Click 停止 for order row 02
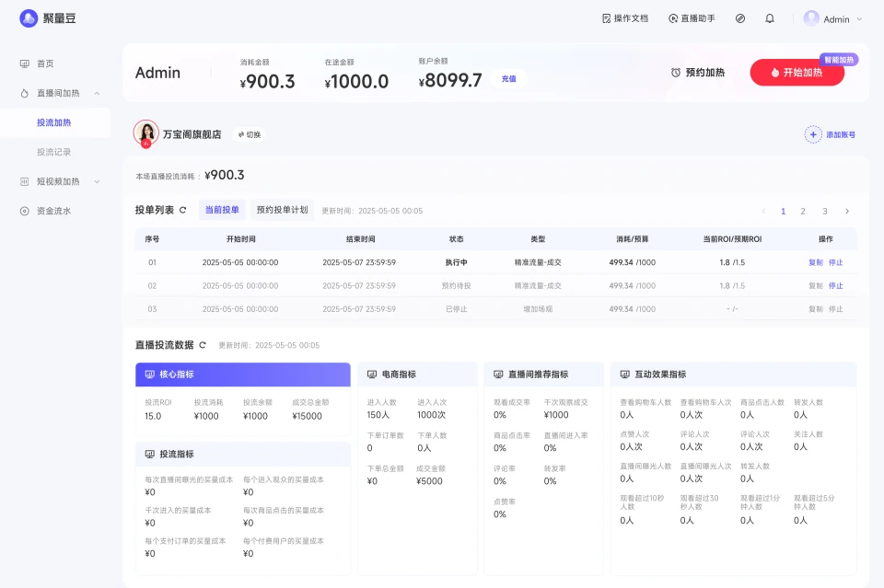884x588 pixels. pos(835,285)
